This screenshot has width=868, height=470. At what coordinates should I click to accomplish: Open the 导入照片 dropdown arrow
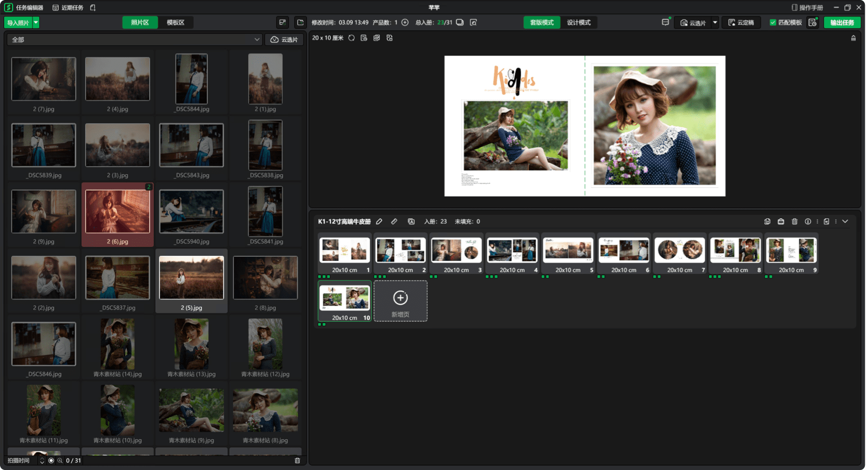coord(36,22)
